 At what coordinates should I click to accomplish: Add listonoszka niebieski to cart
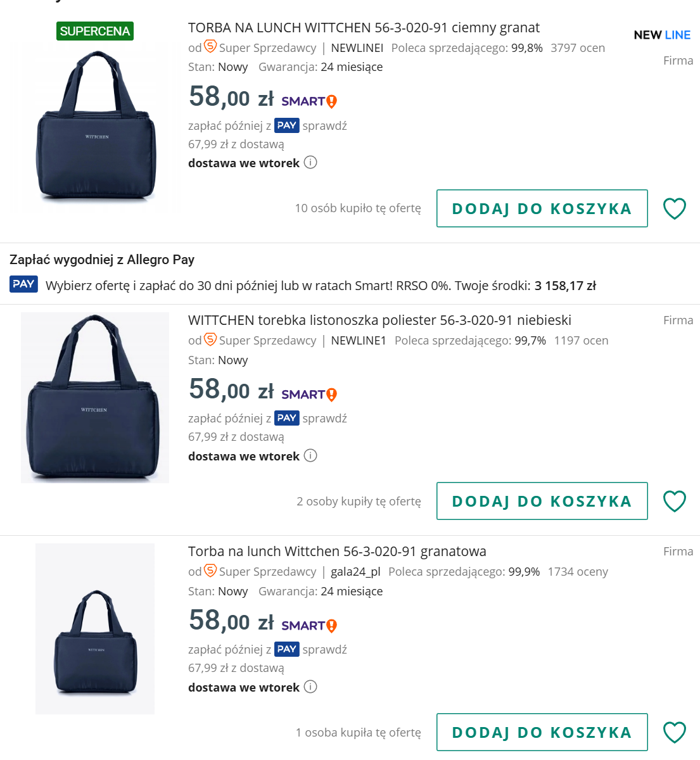tap(542, 501)
